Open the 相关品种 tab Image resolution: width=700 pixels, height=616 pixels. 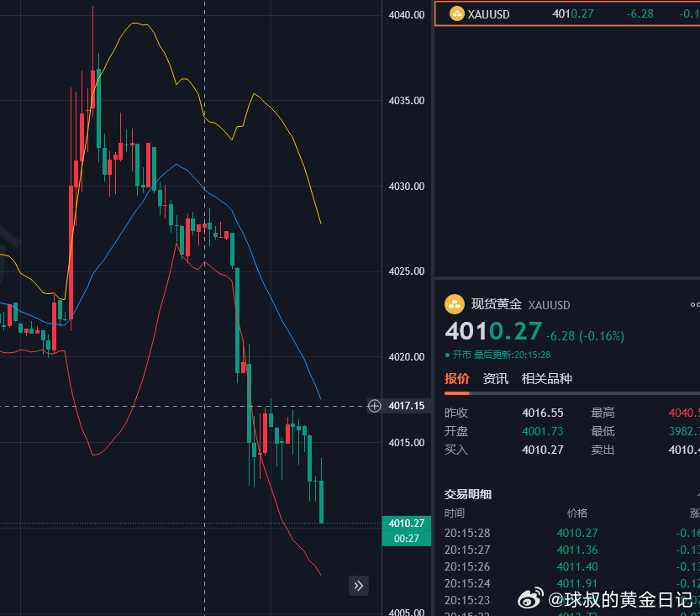click(x=546, y=378)
